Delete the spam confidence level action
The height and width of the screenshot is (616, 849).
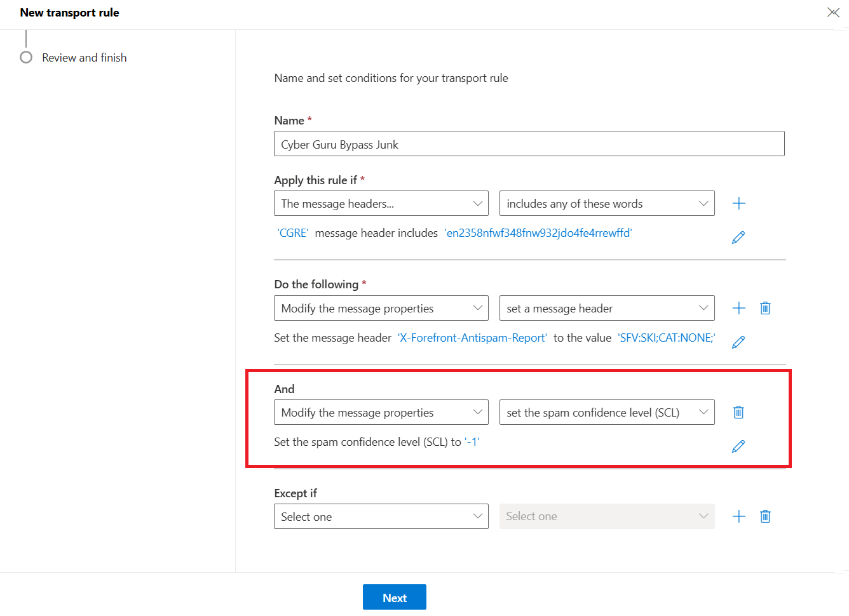[738, 412]
